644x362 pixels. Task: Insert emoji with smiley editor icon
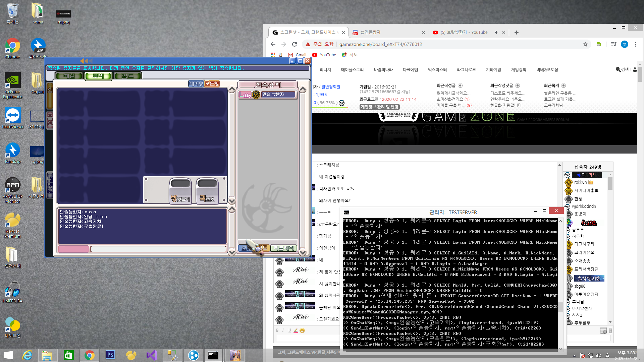click(x=302, y=330)
